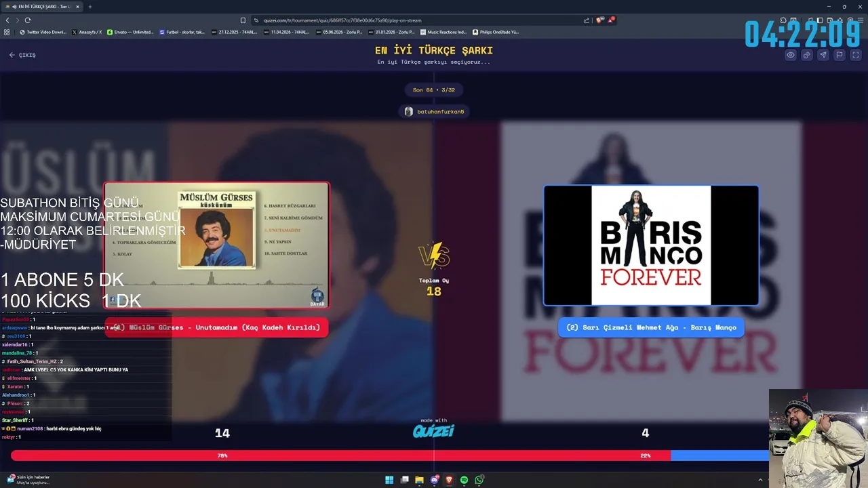The height and width of the screenshot is (488, 868).
Task: Click the Quizei logo at bottom center
Action: 433,431
